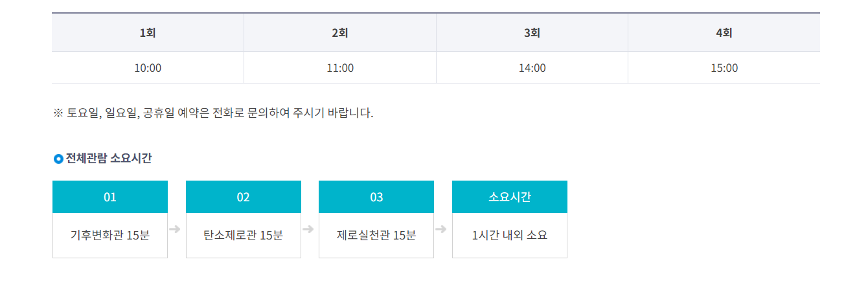
Task: Click the teal 03 step header
Action: (x=376, y=197)
